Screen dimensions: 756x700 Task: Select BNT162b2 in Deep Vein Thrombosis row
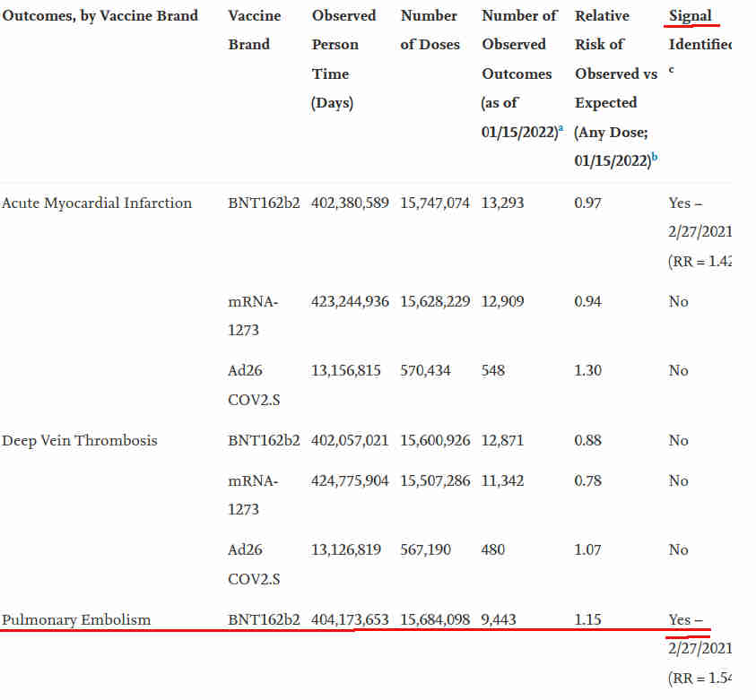tap(264, 440)
